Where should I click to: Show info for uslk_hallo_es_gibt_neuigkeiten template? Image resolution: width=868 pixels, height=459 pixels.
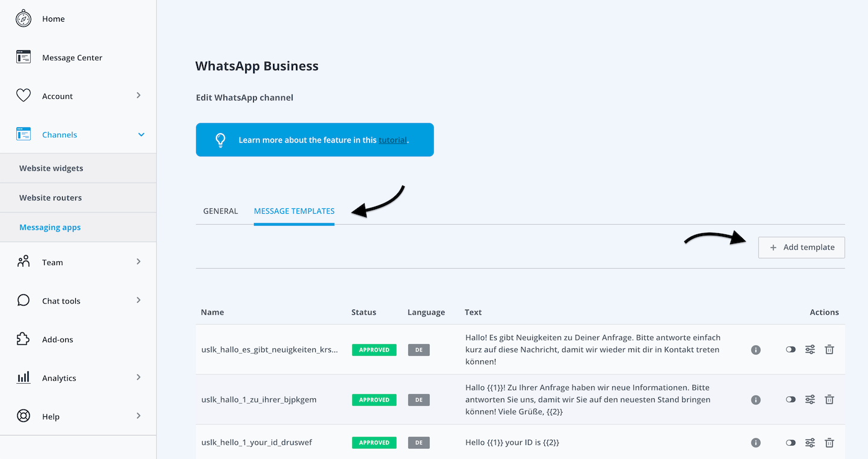pos(756,349)
